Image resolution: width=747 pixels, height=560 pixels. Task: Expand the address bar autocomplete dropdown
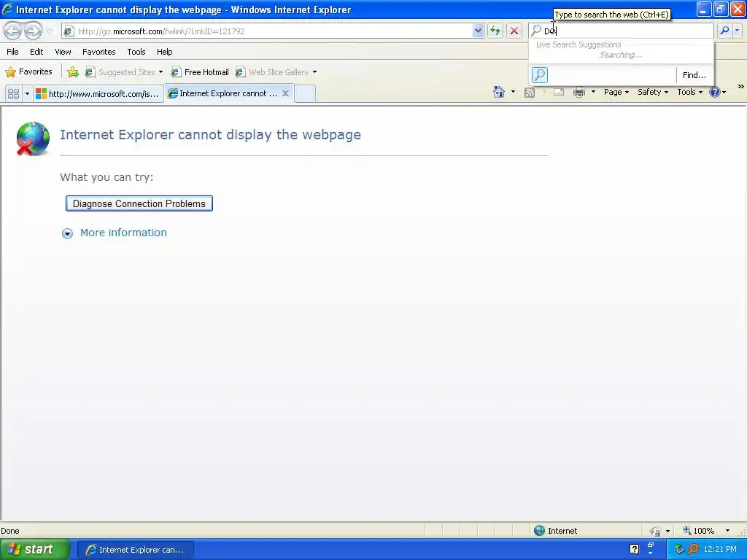478,31
